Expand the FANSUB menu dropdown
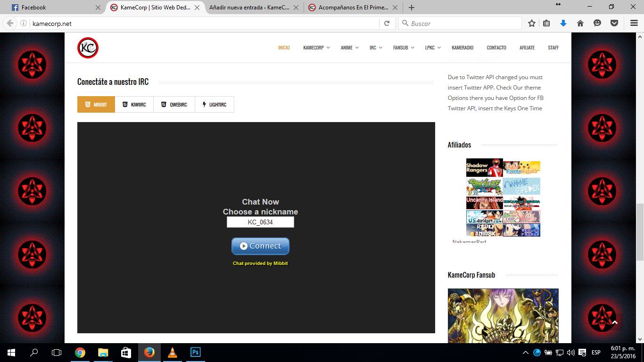This screenshot has height=362, width=644. coord(403,48)
